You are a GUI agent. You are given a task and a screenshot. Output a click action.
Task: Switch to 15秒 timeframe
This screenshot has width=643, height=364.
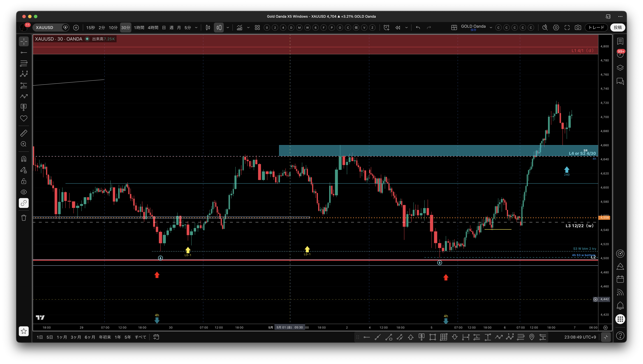point(91,28)
